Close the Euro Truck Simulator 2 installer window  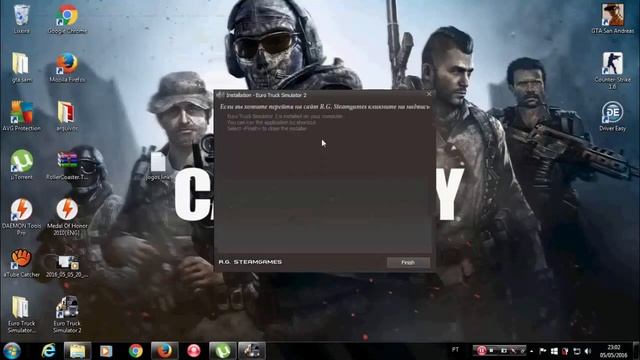429,94
